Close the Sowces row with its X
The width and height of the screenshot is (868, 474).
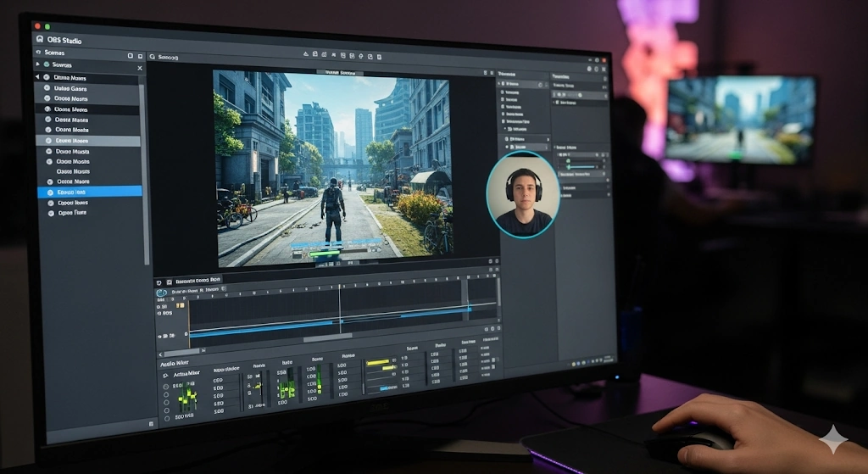(x=140, y=68)
